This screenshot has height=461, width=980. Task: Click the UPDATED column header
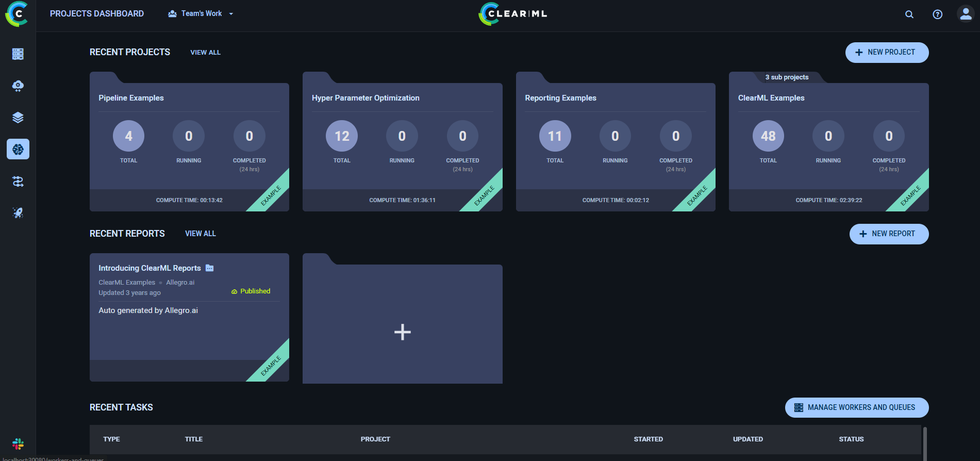(x=748, y=439)
